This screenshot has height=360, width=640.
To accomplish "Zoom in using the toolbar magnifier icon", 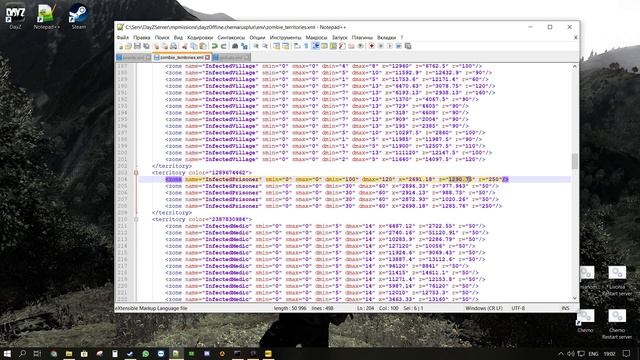I will tap(256, 46).
